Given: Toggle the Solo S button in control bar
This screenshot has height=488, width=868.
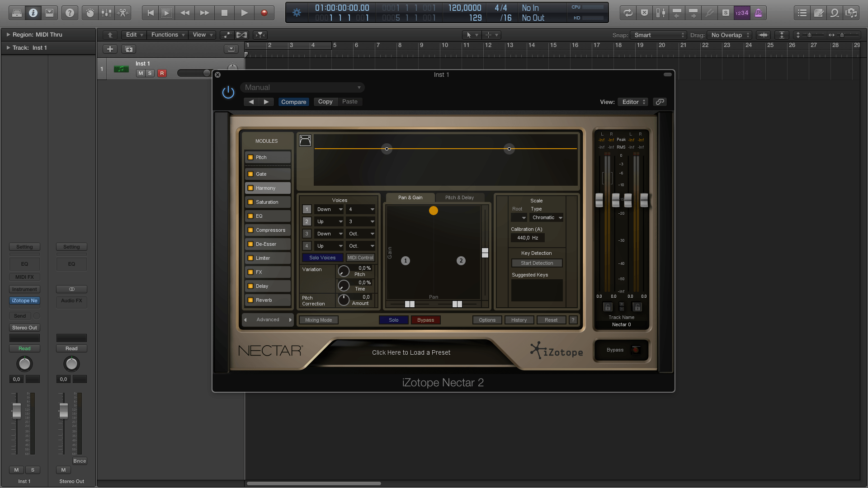Looking at the screenshot, I should coord(726,13).
